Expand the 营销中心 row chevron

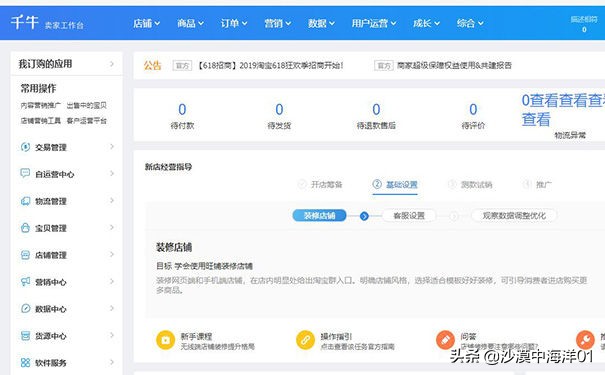[x=112, y=281]
